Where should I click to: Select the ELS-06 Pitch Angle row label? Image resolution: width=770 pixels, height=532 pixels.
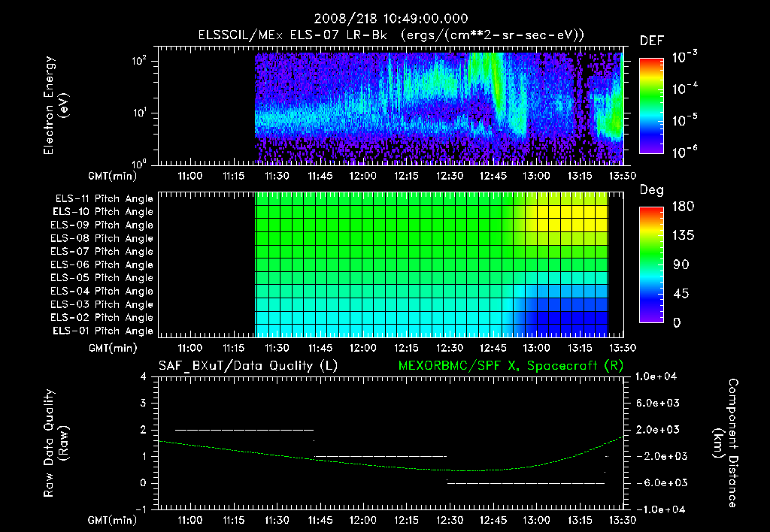coord(102,265)
